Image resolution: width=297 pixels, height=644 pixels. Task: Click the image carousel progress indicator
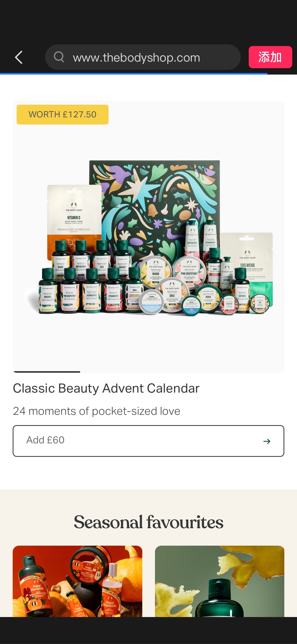pyautogui.click(x=47, y=372)
